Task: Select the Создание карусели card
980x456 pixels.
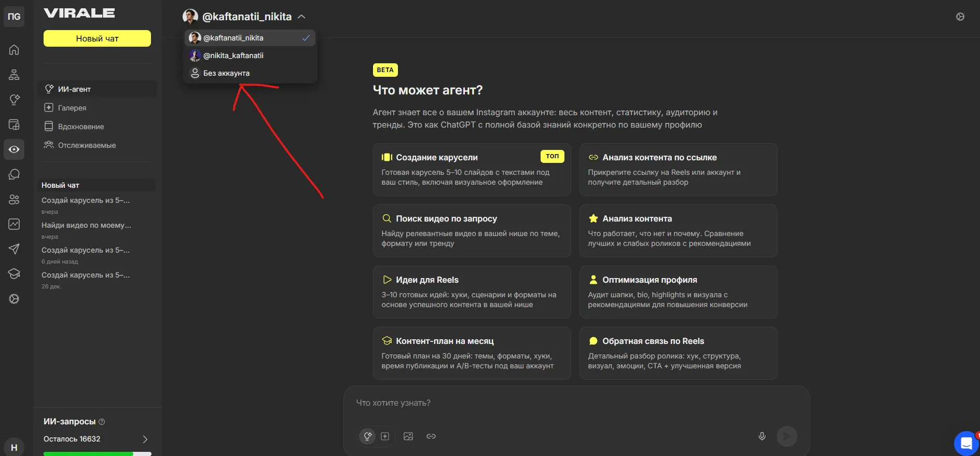Action: coord(472,170)
